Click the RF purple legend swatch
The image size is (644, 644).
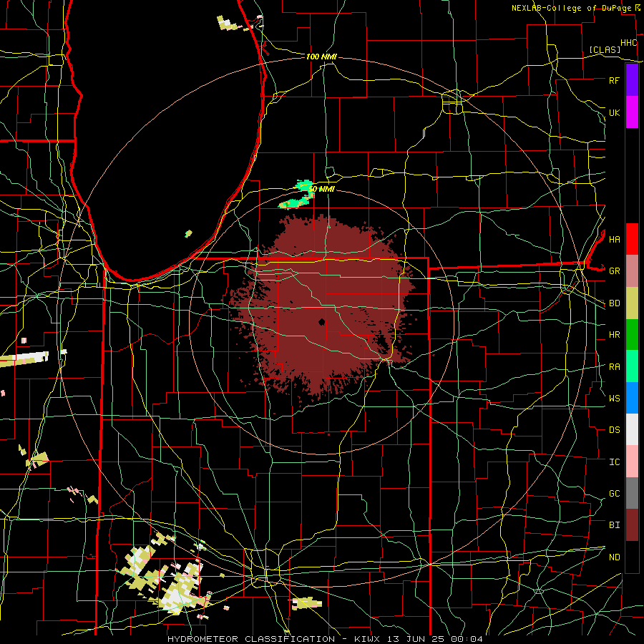click(632, 80)
